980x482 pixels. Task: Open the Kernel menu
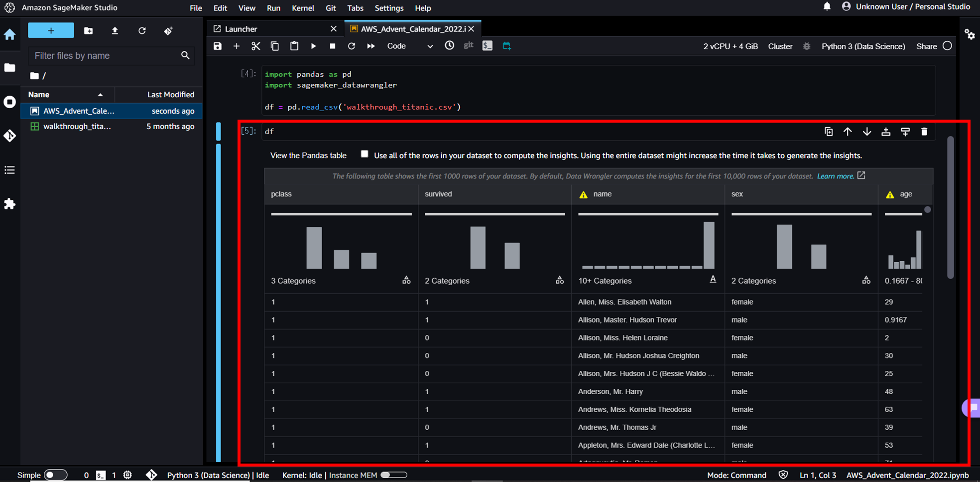pyautogui.click(x=303, y=8)
